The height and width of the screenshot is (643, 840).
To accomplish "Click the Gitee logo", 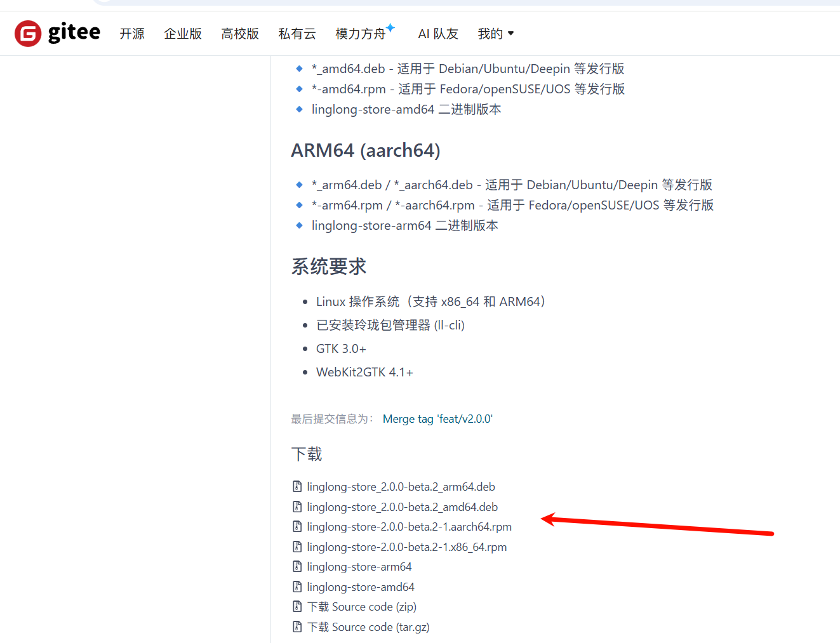I will click(58, 33).
